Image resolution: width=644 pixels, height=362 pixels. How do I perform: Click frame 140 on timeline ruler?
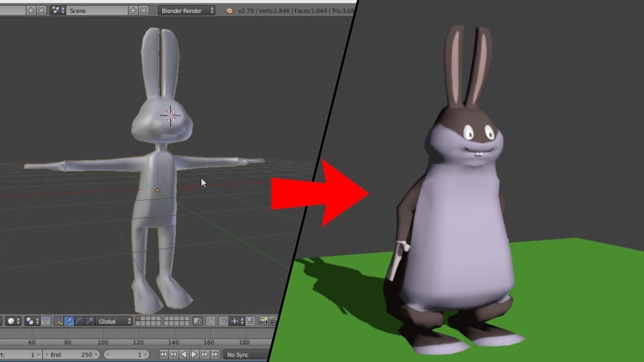(x=174, y=342)
